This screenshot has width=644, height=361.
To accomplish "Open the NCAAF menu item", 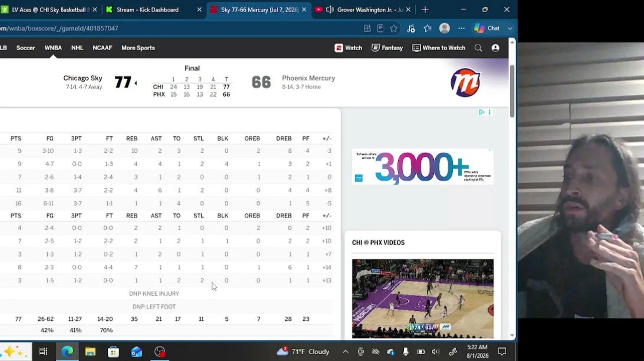I will tap(102, 48).
